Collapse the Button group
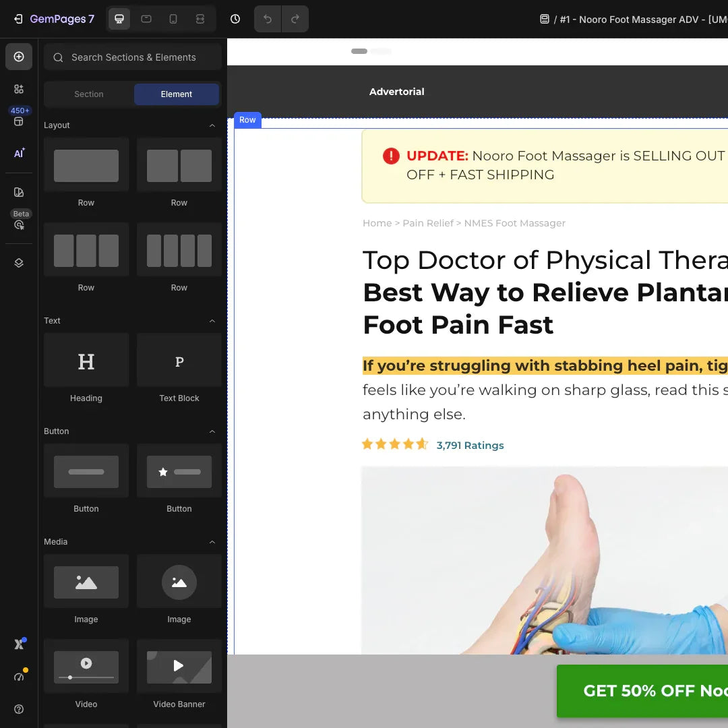728x728 pixels. click(x=212, y=431)
